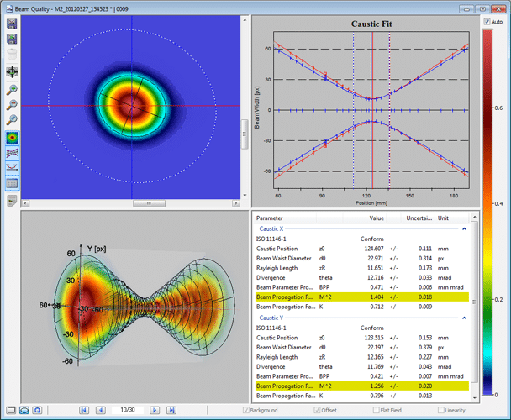
Task: Toggle the 2D beam profile view icon
Action: point(12,138)
